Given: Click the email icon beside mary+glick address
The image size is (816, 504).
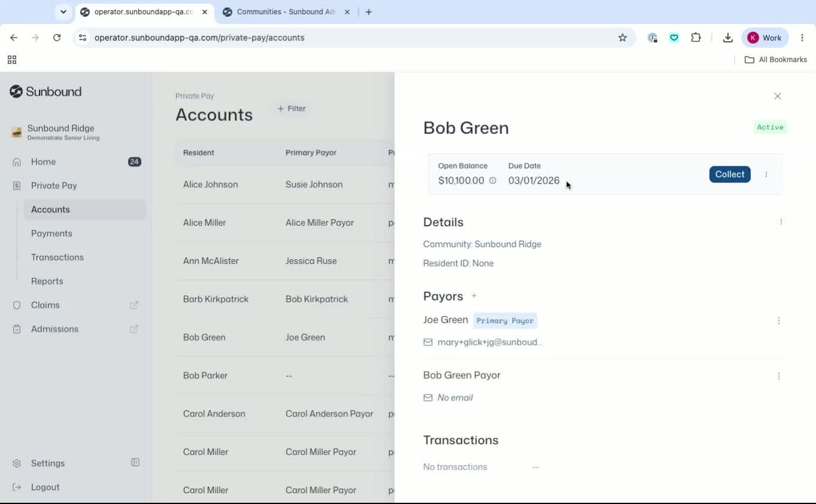Looking at the screenshot, I should coord(428,342).
